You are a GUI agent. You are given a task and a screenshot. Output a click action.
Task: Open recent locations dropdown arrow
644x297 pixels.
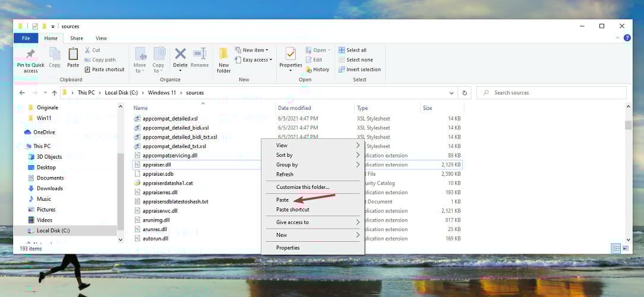tap(45, 93)
